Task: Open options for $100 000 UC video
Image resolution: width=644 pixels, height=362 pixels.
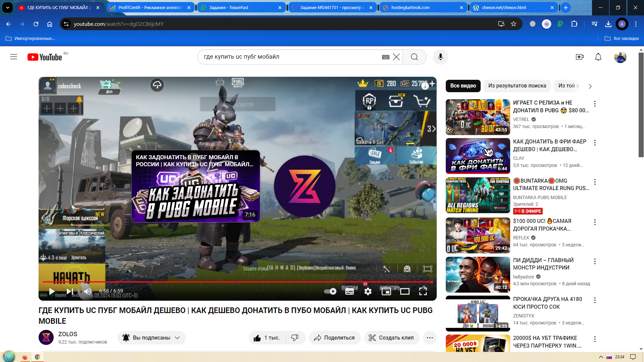Action: click(595, 222)
